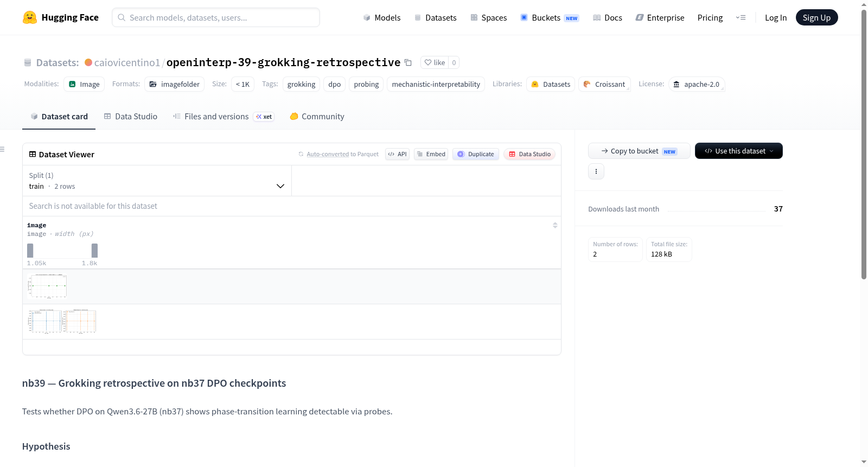Open the Data Studio tab
Image resolution: width=868 pixels, height=467 pixels.
click(130, 117)
